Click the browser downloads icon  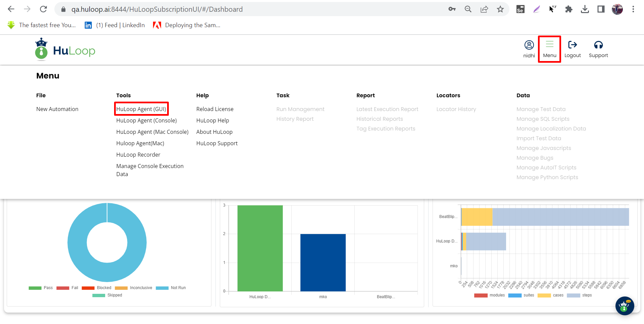tap(585, 9)
